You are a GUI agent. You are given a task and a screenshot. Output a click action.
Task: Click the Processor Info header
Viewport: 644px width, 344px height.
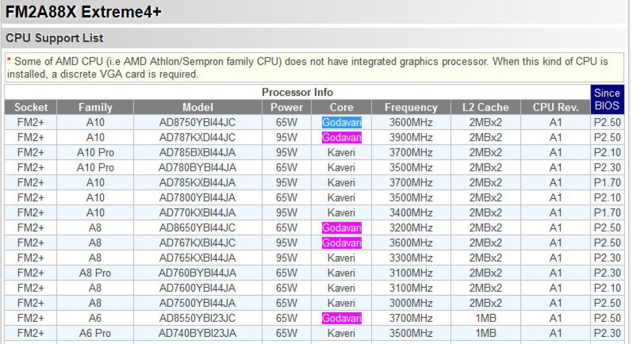(297, 93)
